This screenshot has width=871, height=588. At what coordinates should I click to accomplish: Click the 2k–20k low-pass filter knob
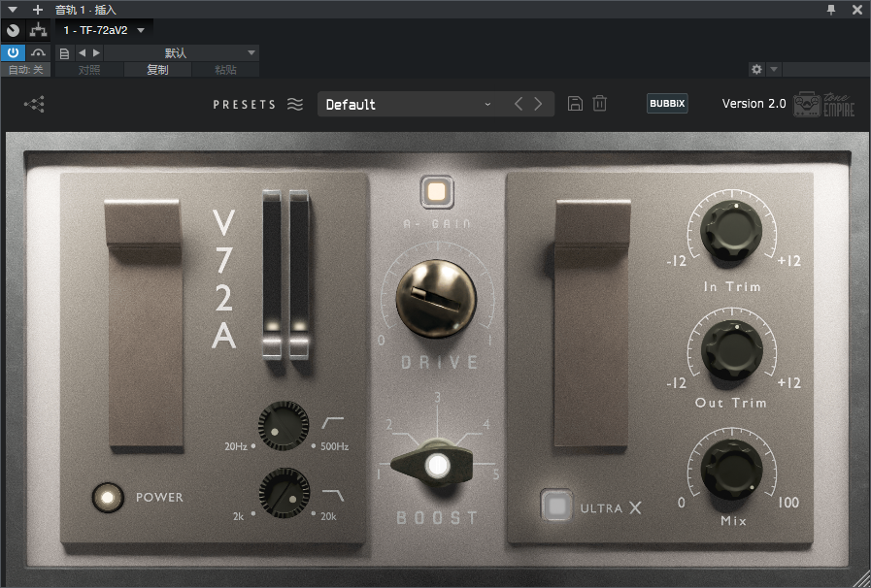click(285, 493)
